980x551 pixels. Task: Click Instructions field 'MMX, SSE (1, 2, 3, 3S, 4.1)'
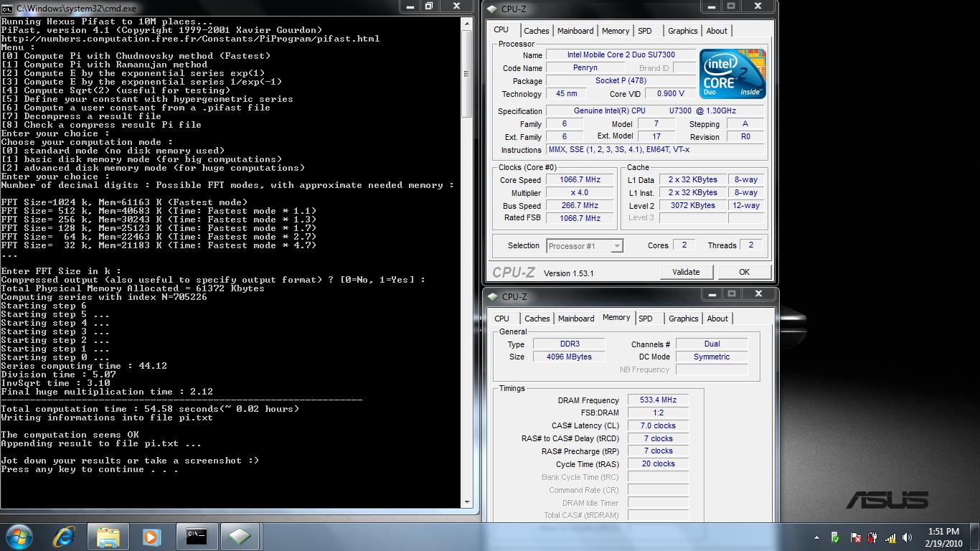[656, 149]
